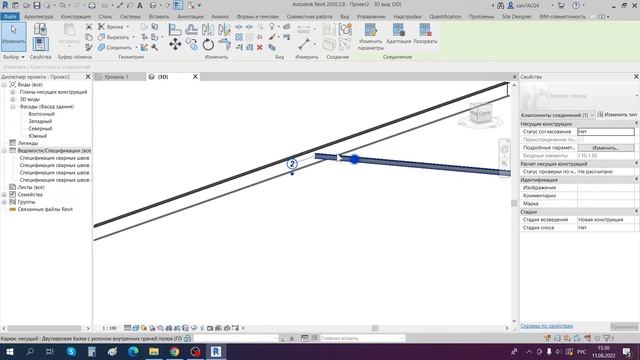Open the Выбор panel dropdown
The height and width of the screenshot is (360, 640).
14,57
